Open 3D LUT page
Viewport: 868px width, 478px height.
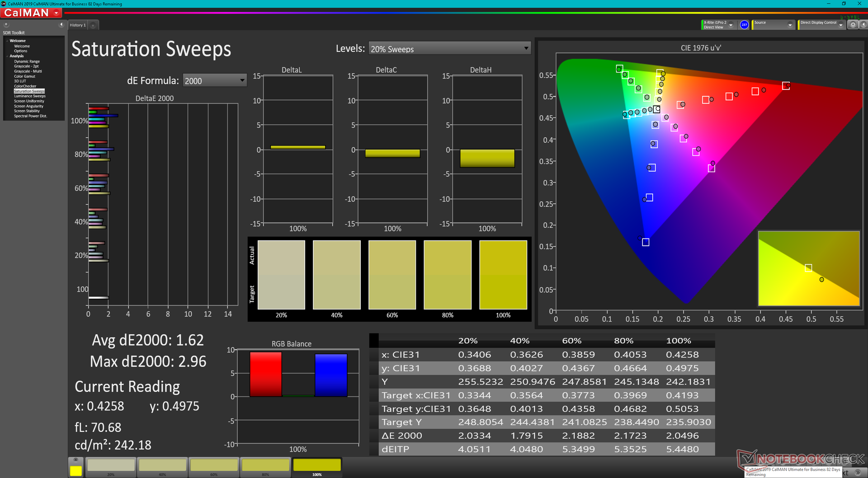pos(20,81)
